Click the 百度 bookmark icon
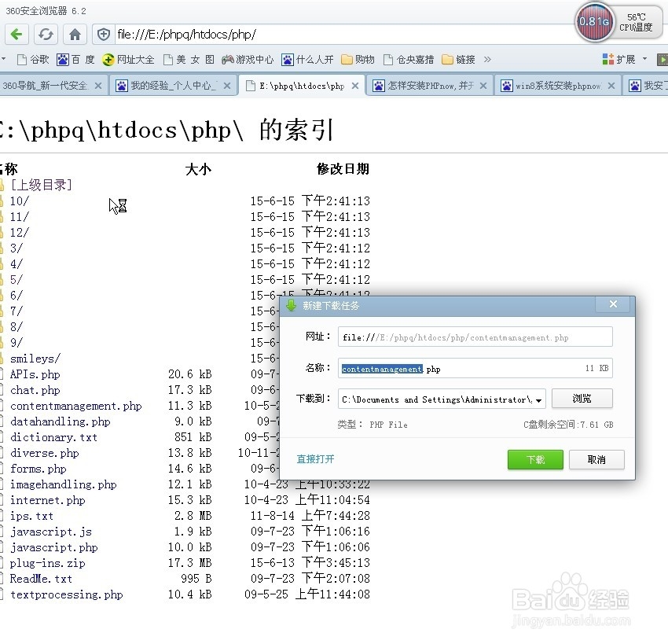Image resolution: width=668 pixels, height=644 pixels. (63, 59)
